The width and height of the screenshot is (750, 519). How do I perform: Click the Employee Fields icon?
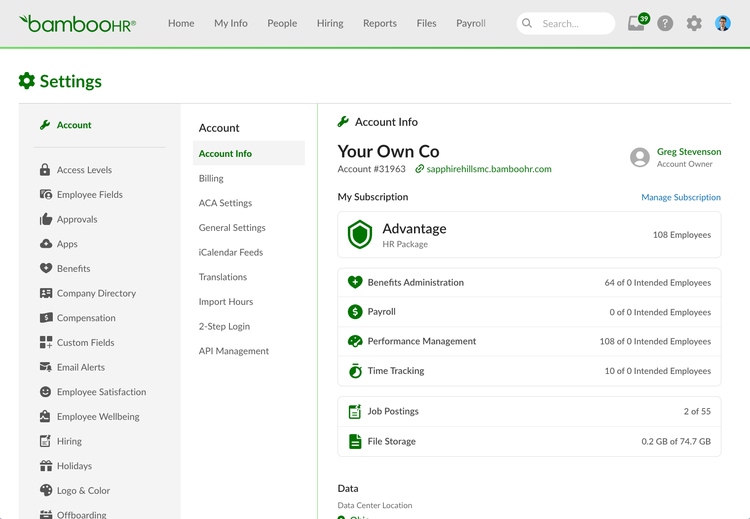tap(45, 194)
